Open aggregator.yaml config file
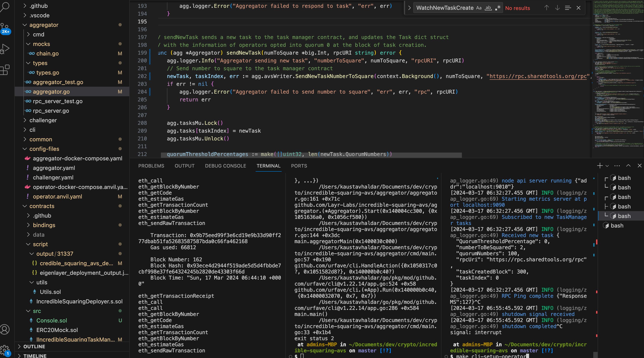Image resolution: width=644 pixels, height=358 pixels. 54,168
